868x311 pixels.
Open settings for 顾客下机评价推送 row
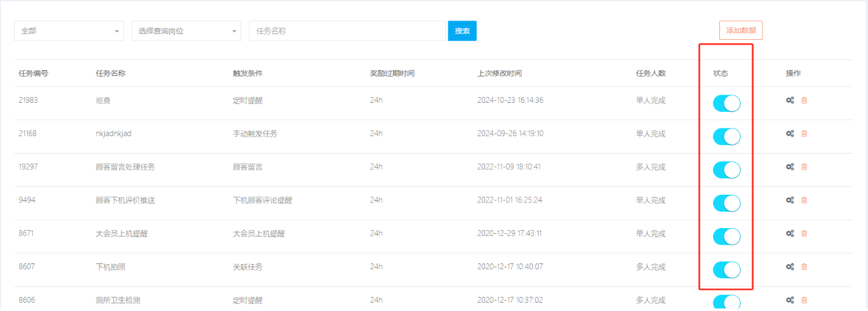(790, 200)
